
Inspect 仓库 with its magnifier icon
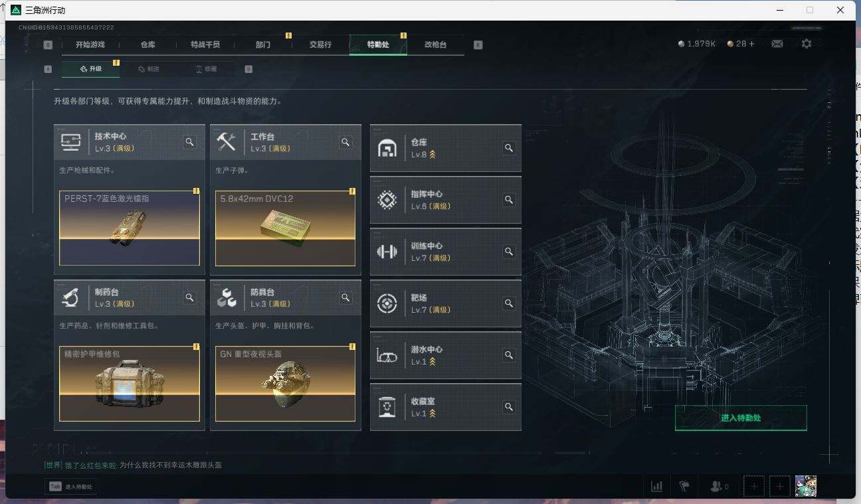tap(509, 148)
